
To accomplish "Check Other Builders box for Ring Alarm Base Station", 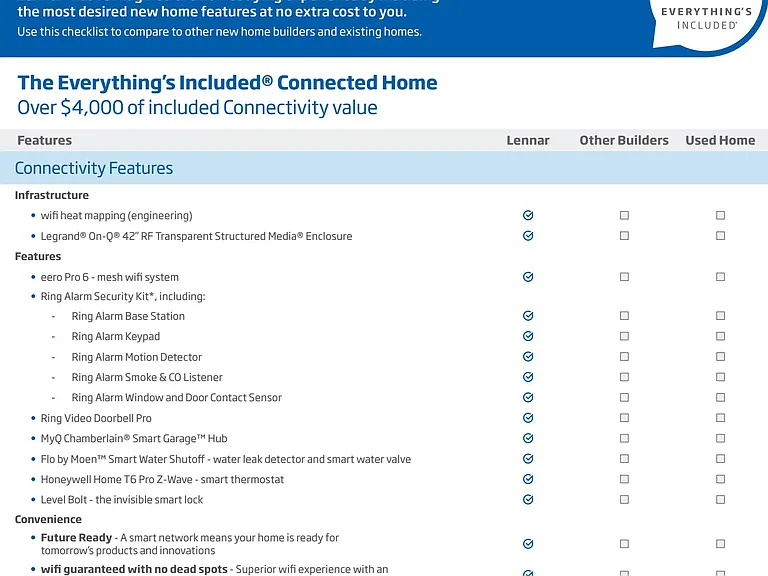I will [624, 315].
